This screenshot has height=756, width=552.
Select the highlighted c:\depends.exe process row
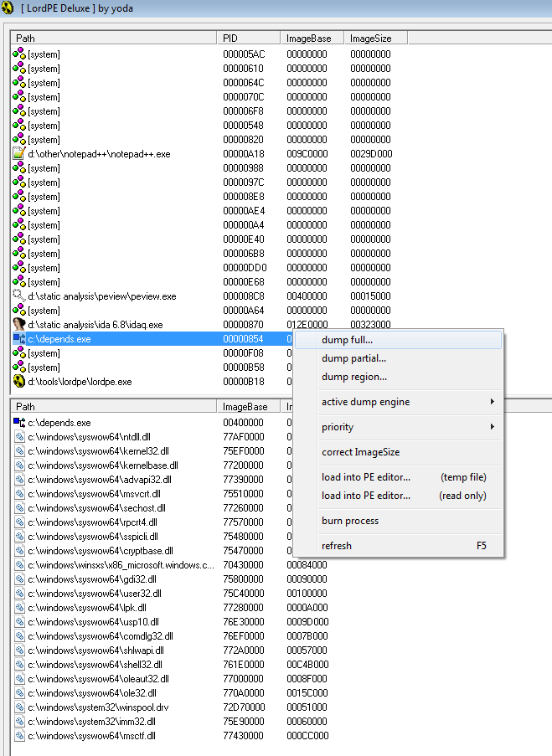click(153, 339)
